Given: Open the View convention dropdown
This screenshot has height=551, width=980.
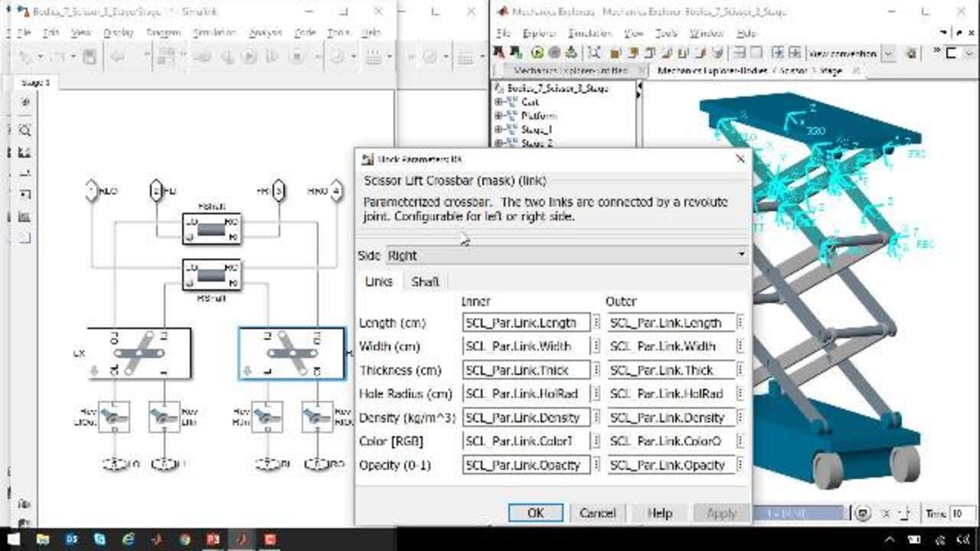Looking at the screenshot, I should coord(888,54).
